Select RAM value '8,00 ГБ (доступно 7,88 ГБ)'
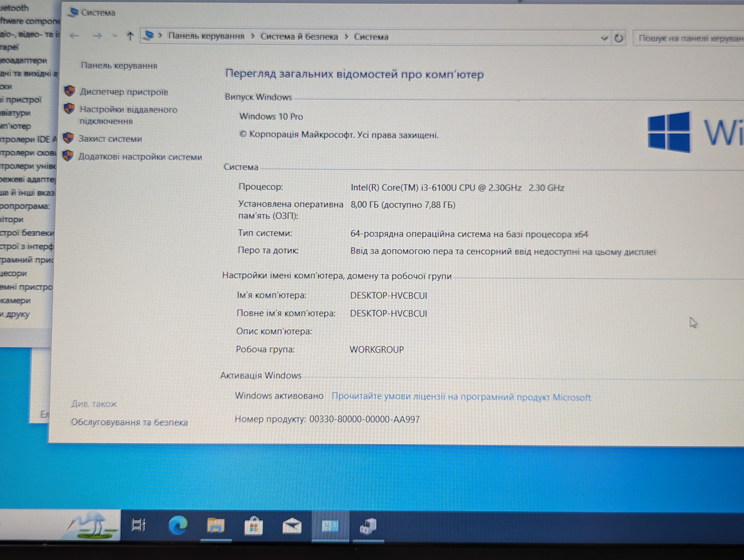This screenshot has width=744, height=560. 403,205
